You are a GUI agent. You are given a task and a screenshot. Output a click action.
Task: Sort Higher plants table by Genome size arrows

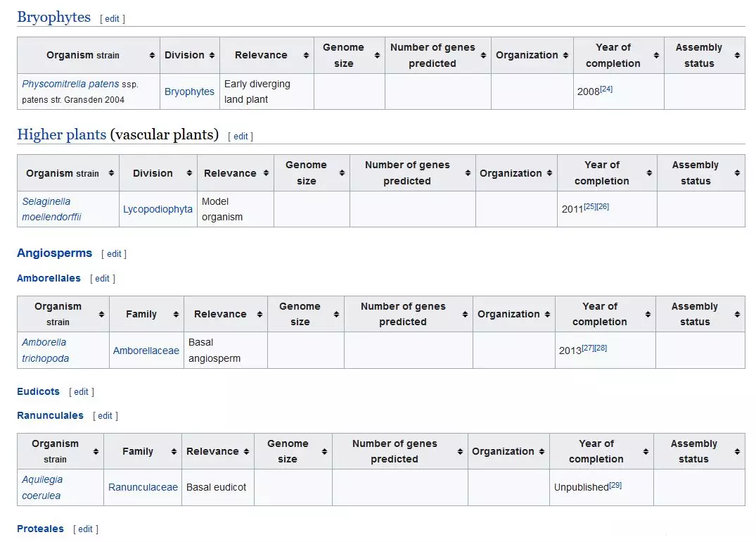(342, 173)
